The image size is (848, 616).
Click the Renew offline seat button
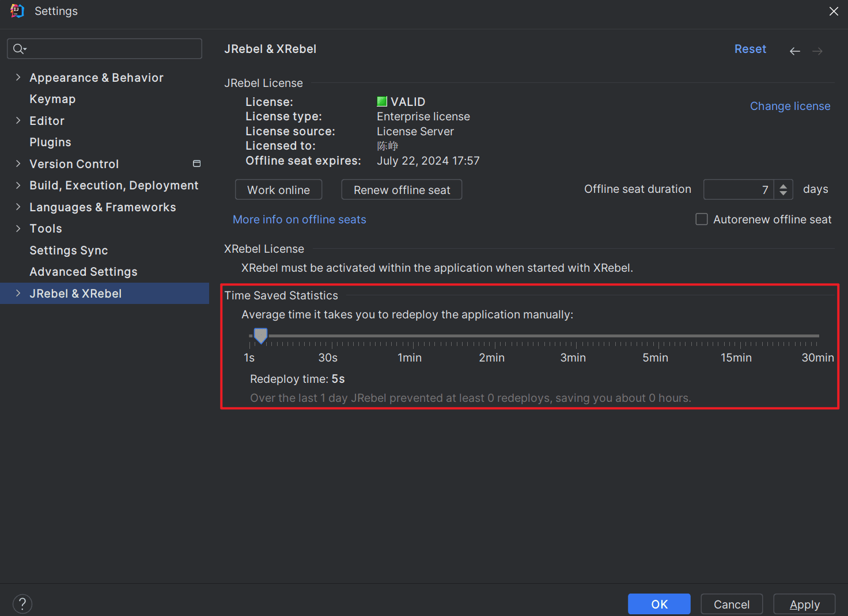(402, 190)
